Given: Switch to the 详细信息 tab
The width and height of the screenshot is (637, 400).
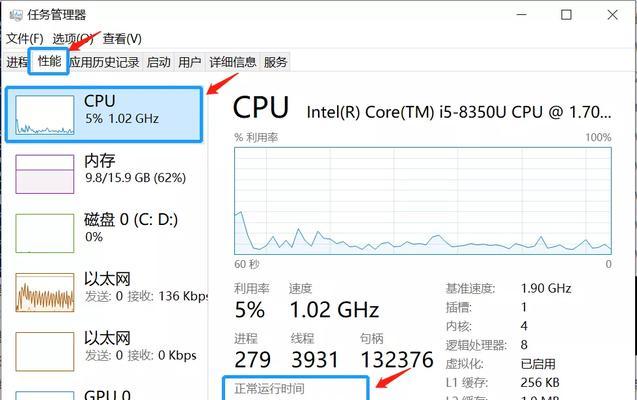Looking at the screenshot, I should click(x=233, y=62).
